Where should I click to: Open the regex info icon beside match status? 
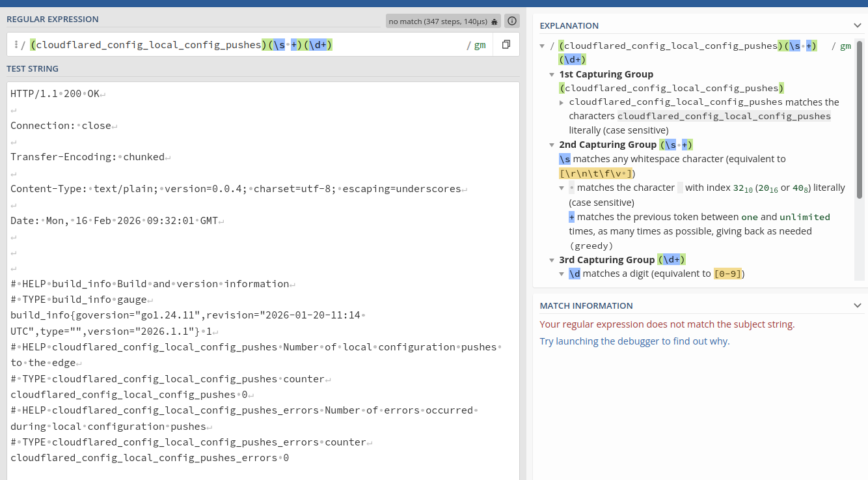click(512, 21)
